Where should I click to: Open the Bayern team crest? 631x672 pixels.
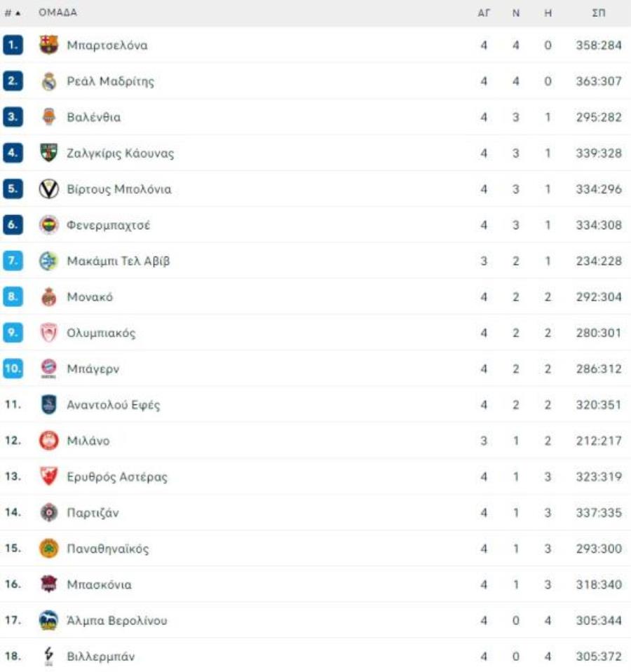pos(48,369)
